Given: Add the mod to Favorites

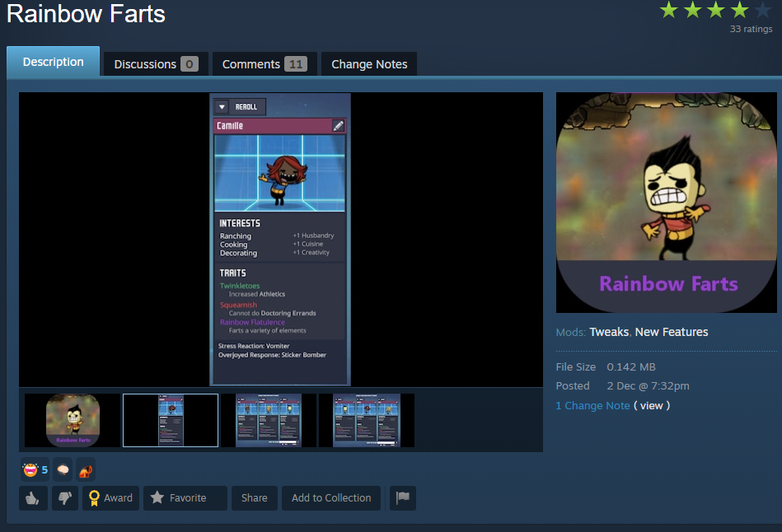Looking at the screenshot, I should coord(185,498).
